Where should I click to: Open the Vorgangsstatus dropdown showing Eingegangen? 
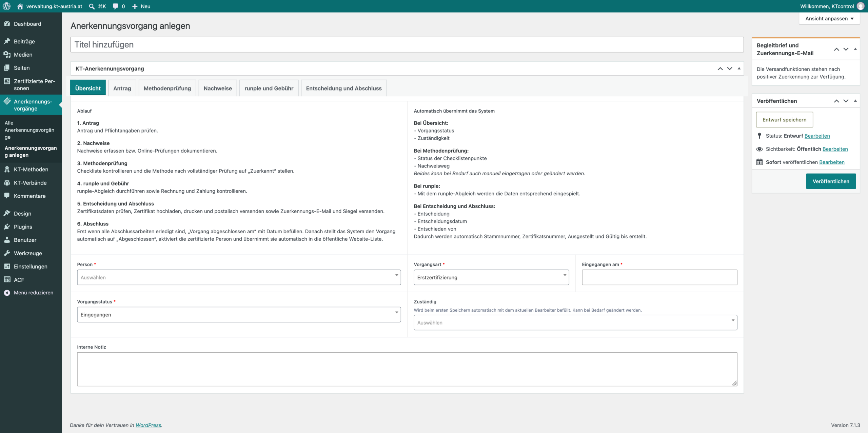239,315
